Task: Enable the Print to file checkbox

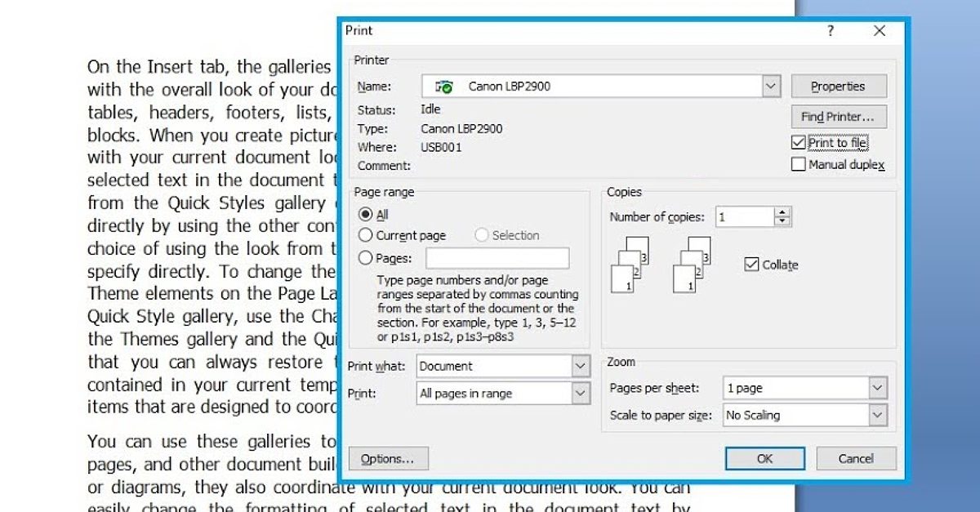Action: [797, 142]
